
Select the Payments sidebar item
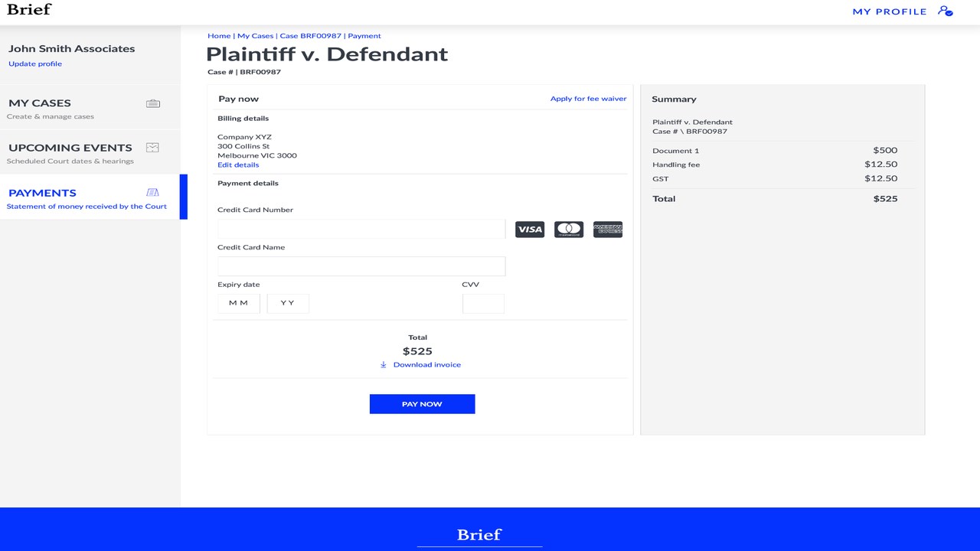coord(43,193)
